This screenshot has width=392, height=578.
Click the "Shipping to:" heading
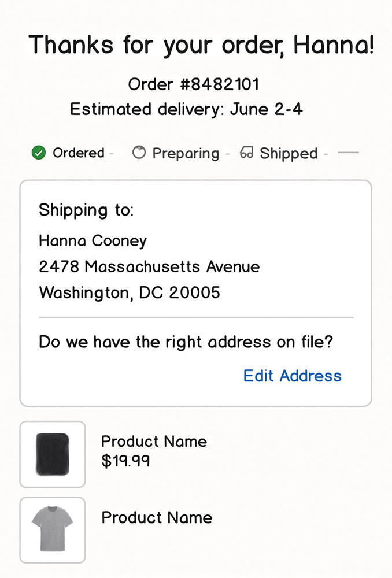click(x=86, y=210)
